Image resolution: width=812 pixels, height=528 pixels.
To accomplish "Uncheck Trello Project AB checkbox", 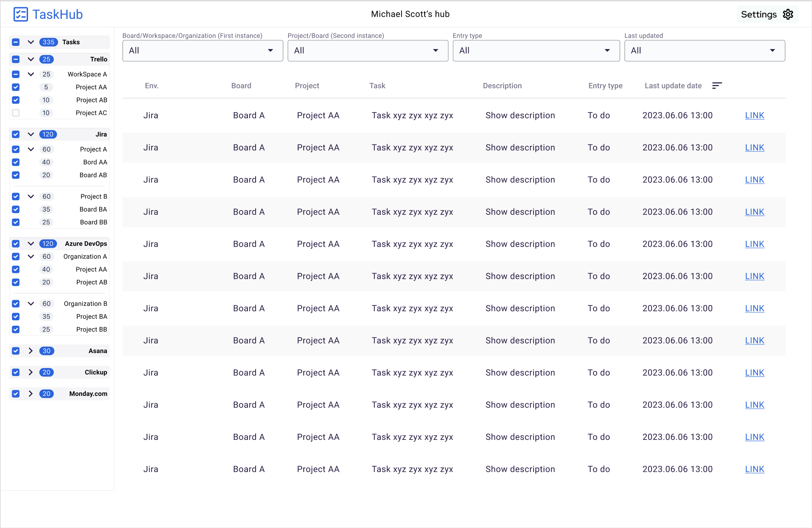I will (x=16, y=100).
